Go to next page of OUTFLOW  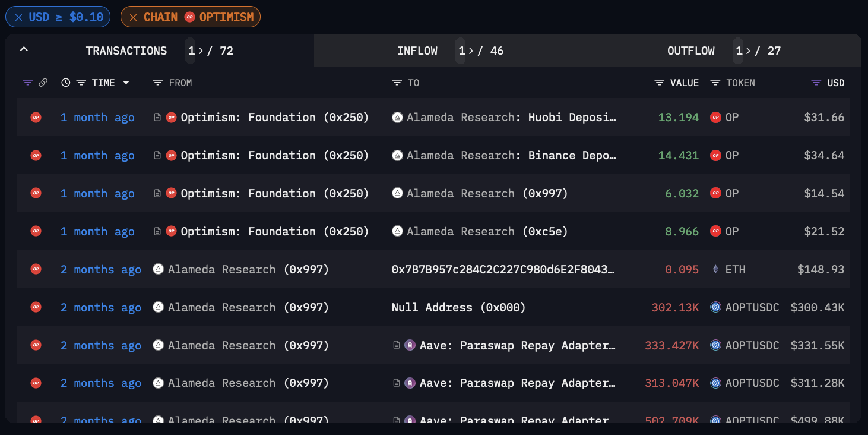click(748, 51)
